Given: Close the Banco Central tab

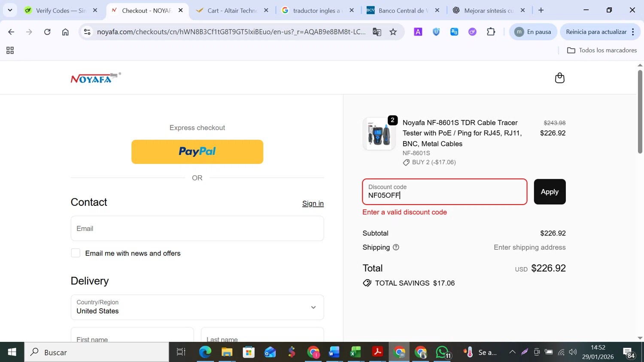Looking at the screenshot, I should tap(437, 10).
